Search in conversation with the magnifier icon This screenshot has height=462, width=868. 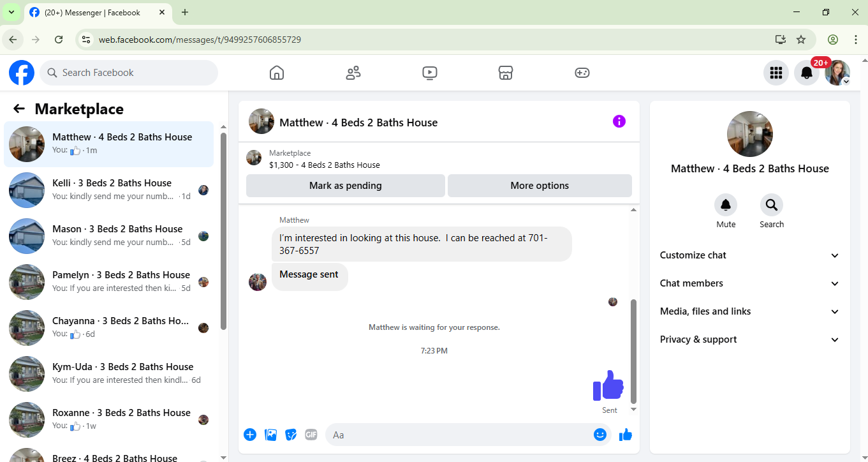[772, 205]
